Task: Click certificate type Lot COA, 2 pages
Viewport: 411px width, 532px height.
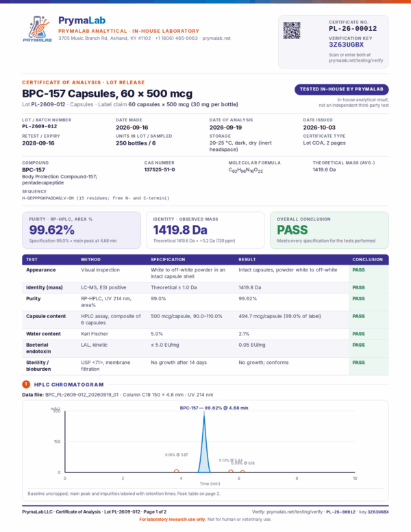Action: pos(324,143)
